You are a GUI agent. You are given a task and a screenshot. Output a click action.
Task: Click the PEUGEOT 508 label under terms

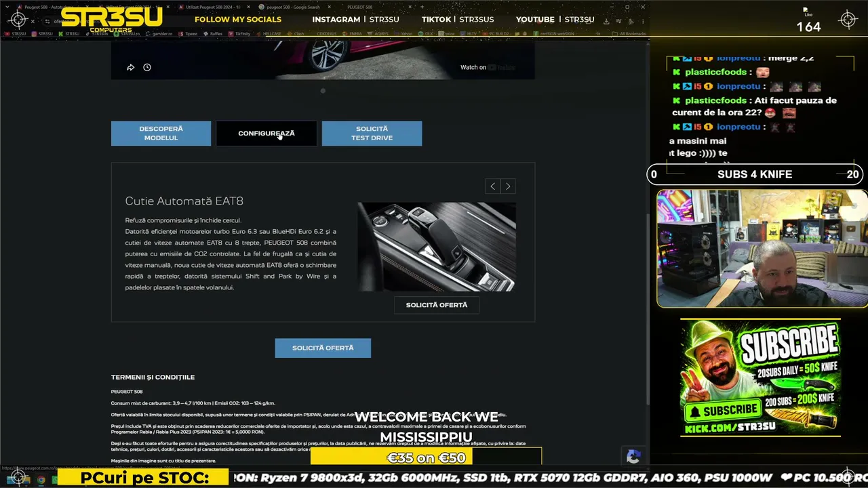(127, 392)
